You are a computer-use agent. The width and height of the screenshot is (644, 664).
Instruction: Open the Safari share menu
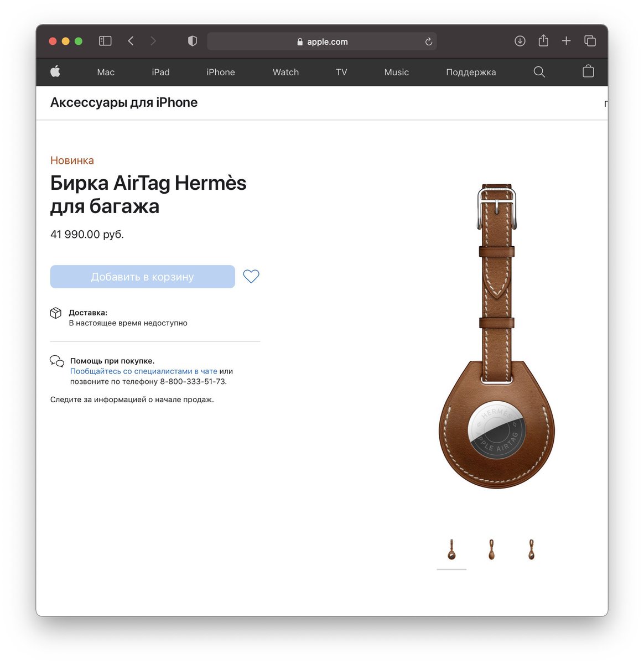(x=543, y=40)
